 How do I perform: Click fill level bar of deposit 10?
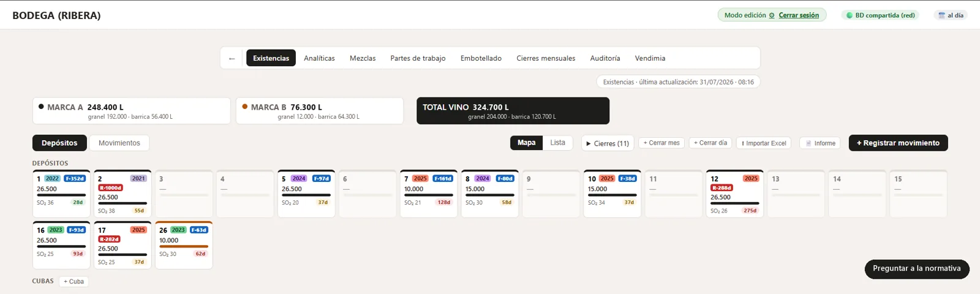point(612,195)
